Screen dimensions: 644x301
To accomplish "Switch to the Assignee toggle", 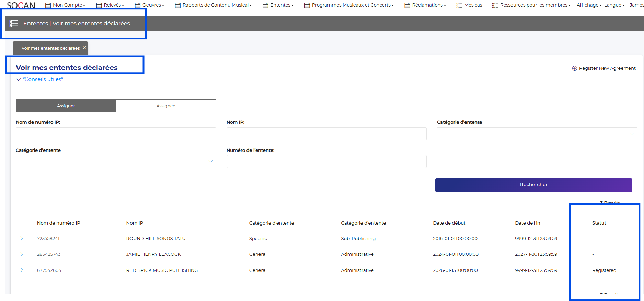I will coord(166,106).
